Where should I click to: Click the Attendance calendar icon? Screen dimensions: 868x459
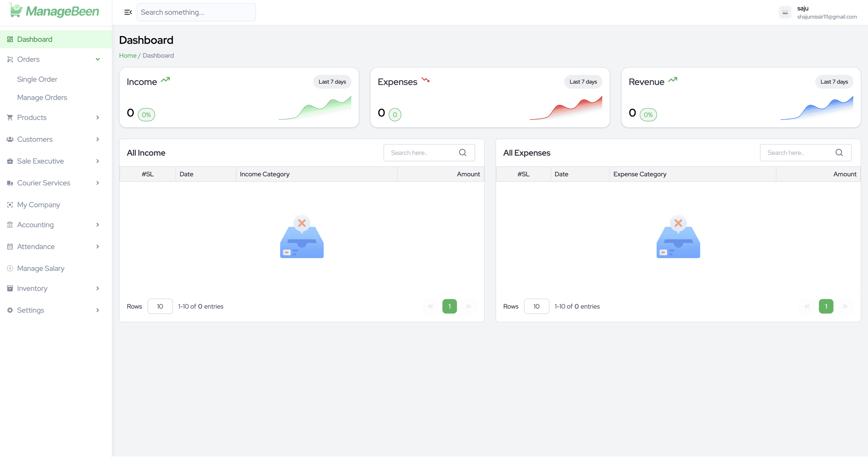coord(10,246)
